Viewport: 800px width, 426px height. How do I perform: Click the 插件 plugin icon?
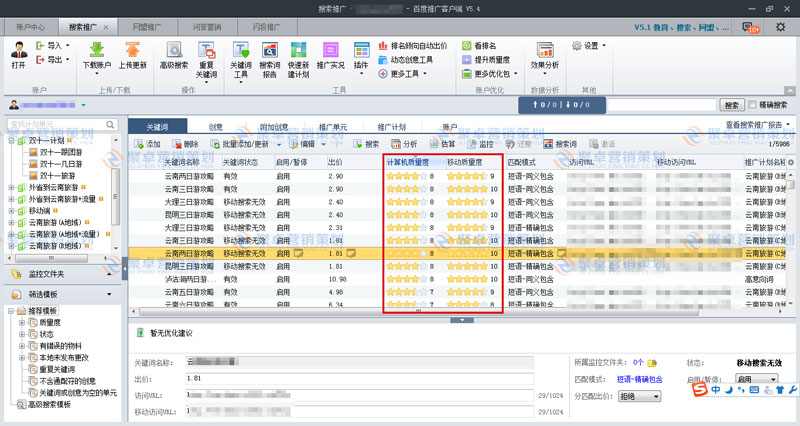coord(361,50)
